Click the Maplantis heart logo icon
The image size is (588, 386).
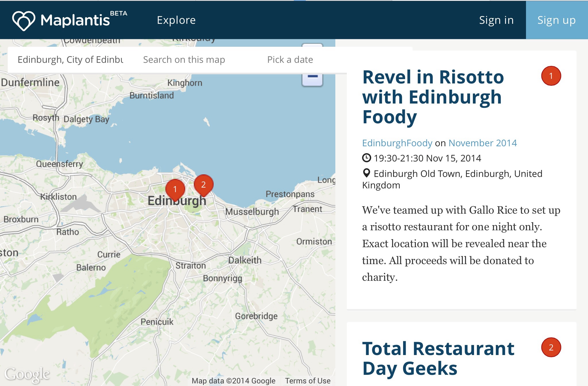[x=24, y=20]
